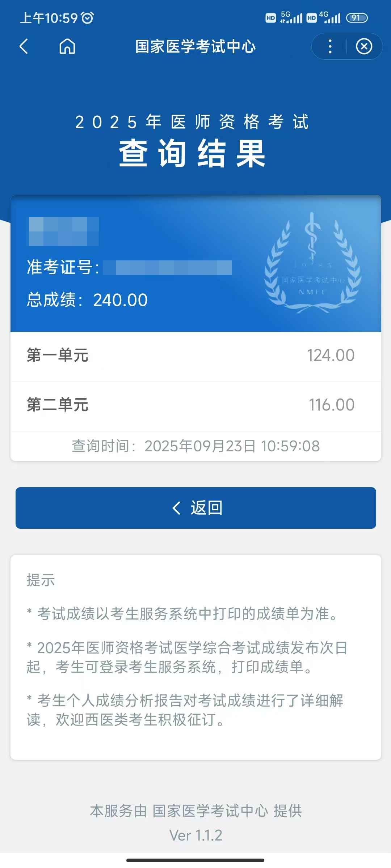Viewport: 391px width, 868px height.
Task: Tap the 4G signal strength icon
Action: pos(330,17)
